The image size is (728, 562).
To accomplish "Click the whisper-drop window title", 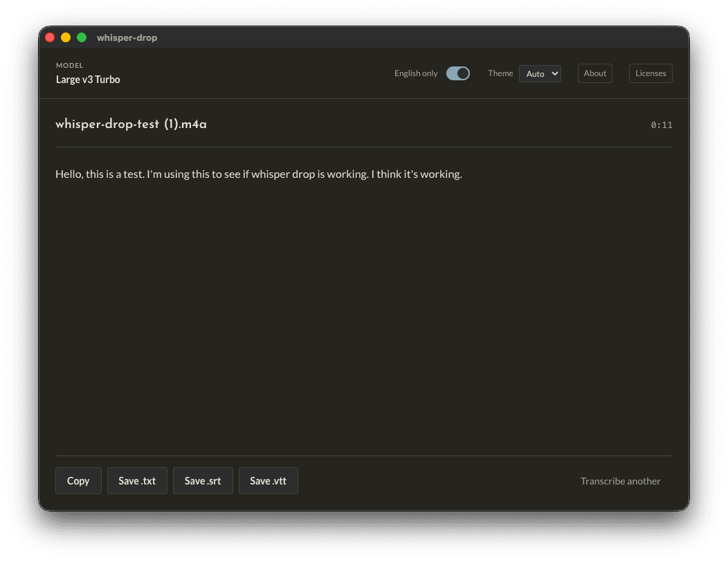I will (127, 37).
